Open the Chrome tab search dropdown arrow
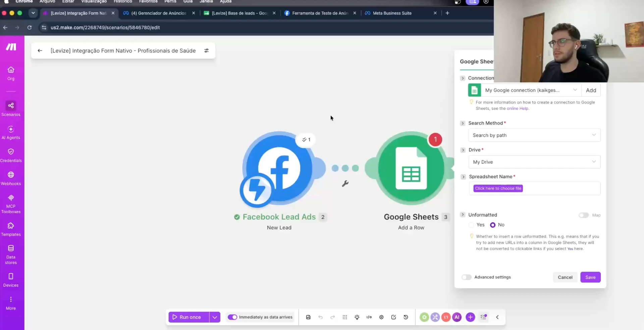 tap(33, 13)
